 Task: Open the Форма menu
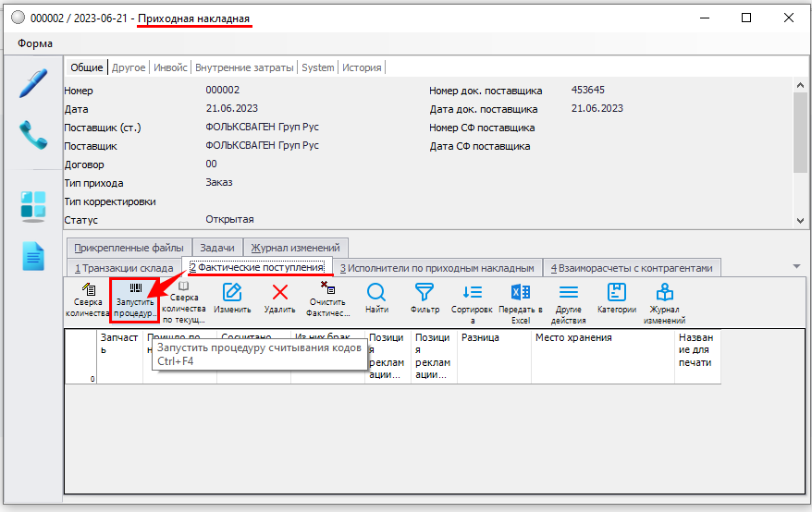35,43
